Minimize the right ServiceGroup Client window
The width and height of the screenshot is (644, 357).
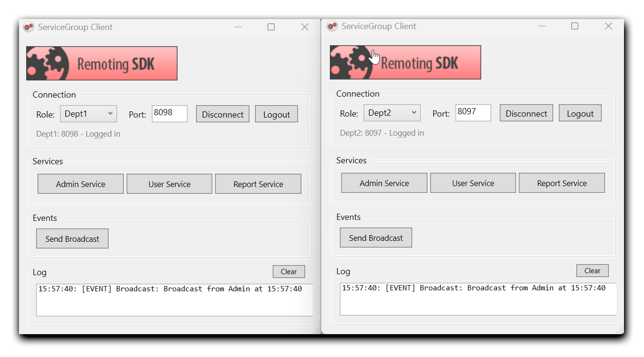click(x=542, y=26)
